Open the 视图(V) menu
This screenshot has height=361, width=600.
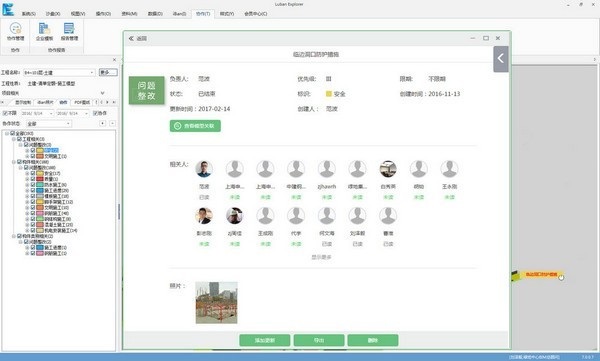coord(78,14)
